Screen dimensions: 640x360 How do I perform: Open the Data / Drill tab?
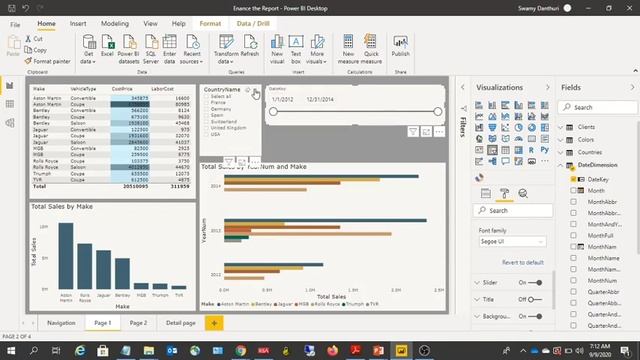pos(253,24)
